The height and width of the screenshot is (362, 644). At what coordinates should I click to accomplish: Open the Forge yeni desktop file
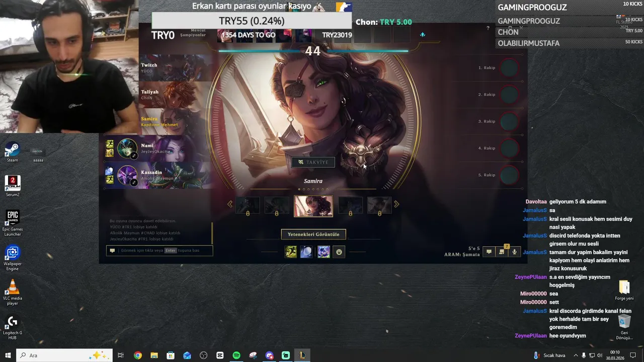(x=624, y=290)
